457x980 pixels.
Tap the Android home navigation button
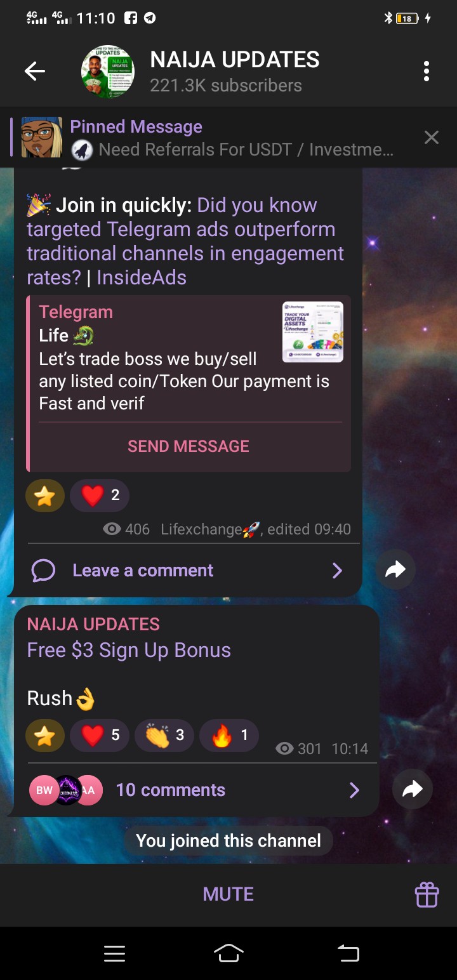[228, 953]
